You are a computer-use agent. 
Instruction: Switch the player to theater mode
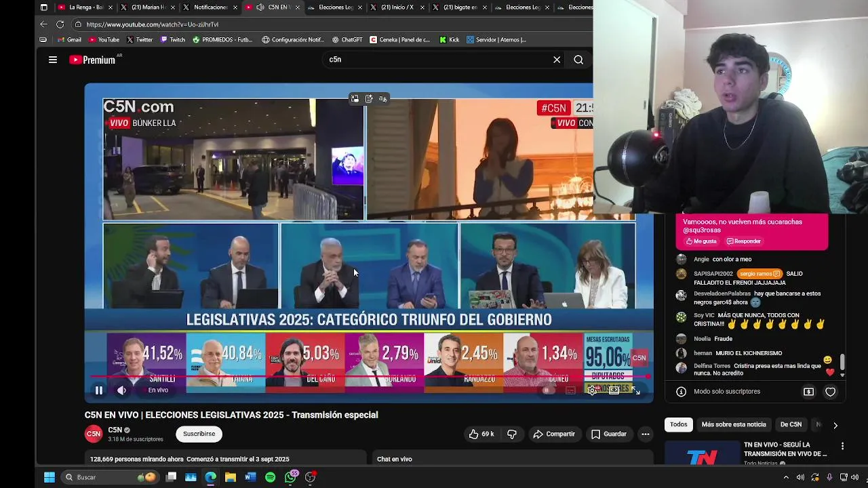[614, 390]
